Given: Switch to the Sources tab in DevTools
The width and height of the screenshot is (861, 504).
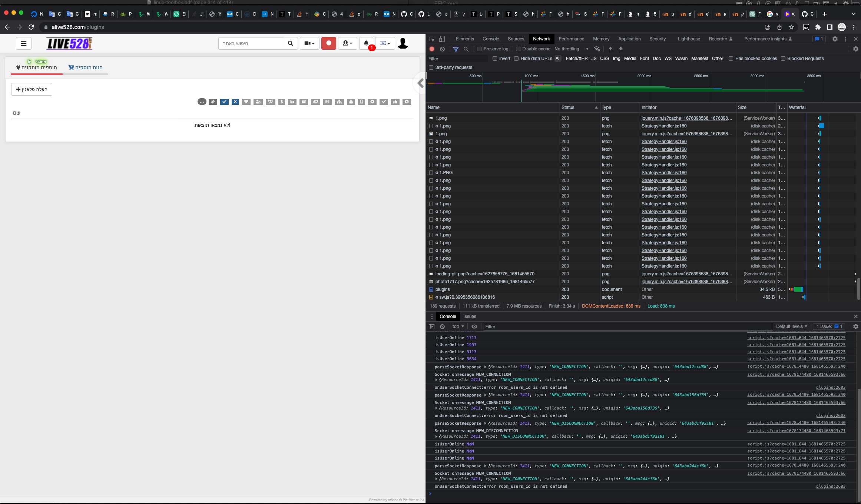Looking at the screenshot, I should [x=516, y=39].
